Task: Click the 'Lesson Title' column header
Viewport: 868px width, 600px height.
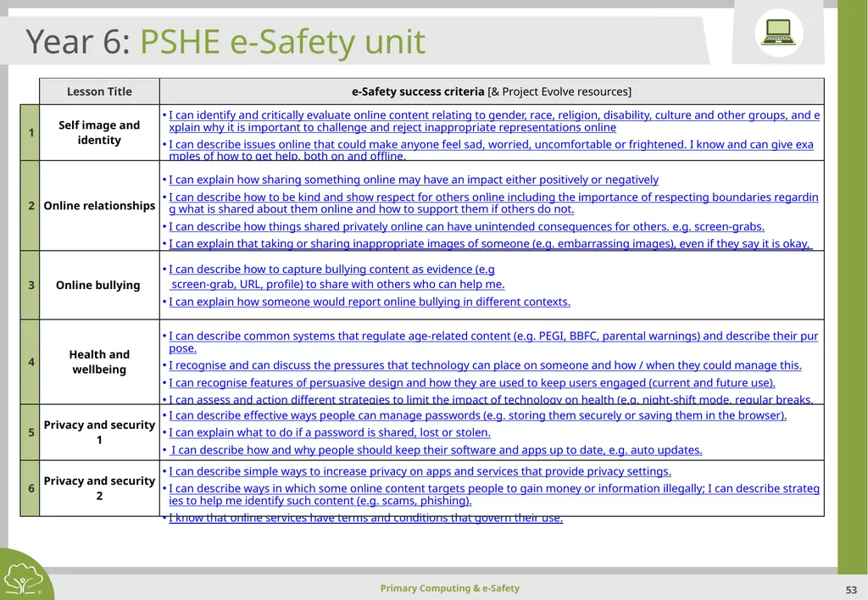Action: pyautogui.click(x=99, y=92)
